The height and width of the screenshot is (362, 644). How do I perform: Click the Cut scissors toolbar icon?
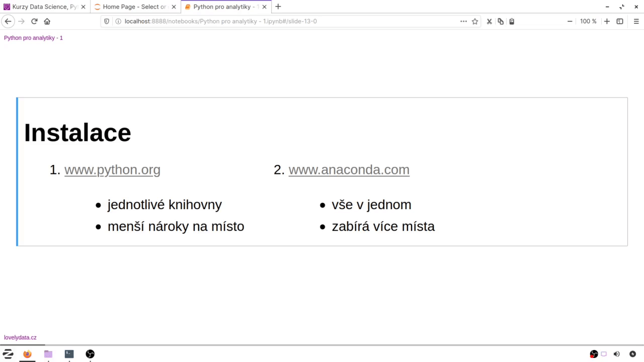tap(489, 21)
